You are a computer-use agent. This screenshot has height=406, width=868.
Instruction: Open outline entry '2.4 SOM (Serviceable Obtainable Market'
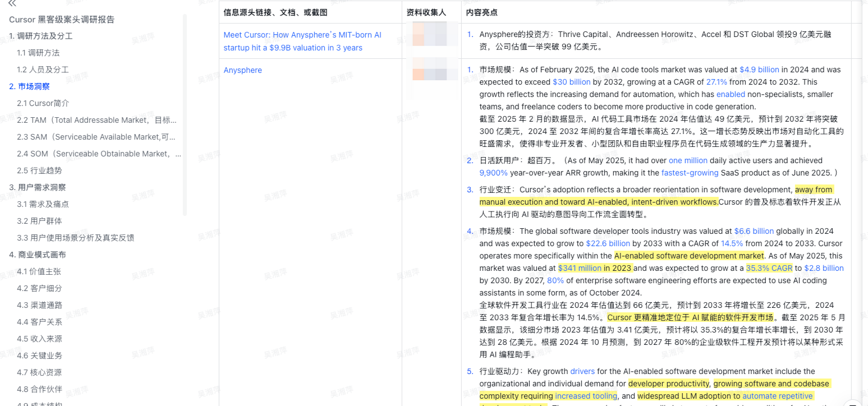coord(99,154)
